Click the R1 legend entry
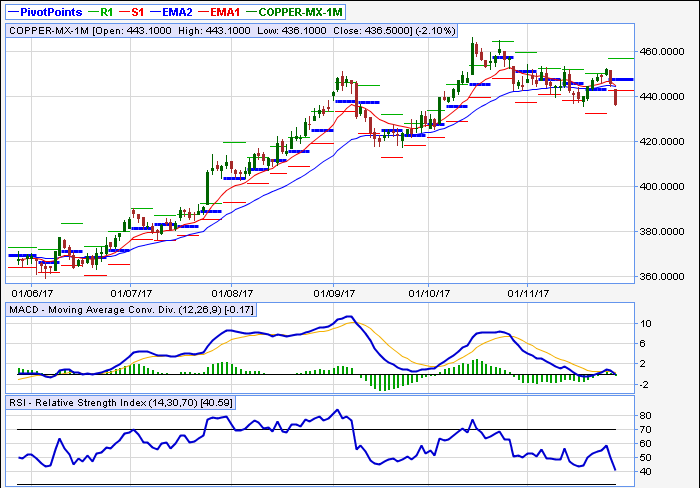The image size is (700, 488). coord(101,12)
